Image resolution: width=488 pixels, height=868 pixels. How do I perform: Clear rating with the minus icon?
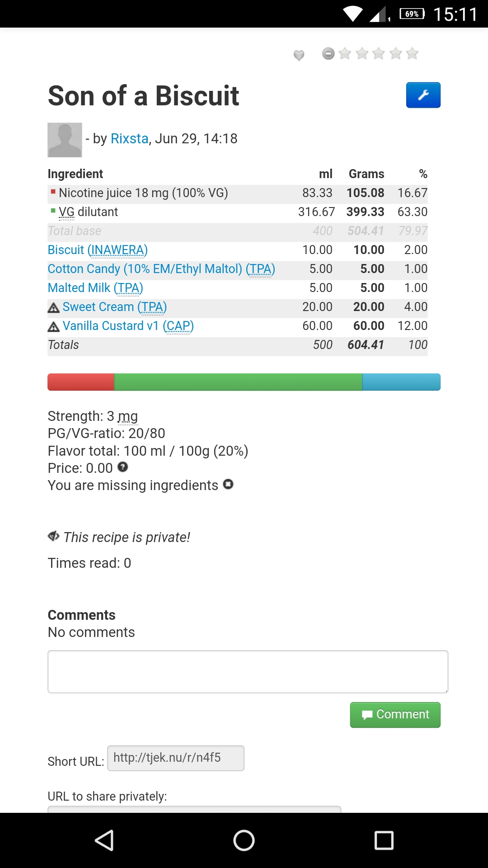(x=328, y=54)
